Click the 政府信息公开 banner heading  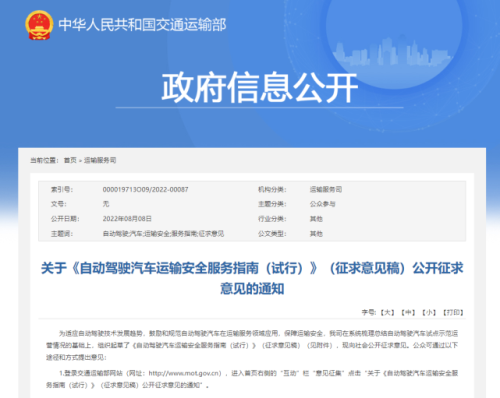260,87
